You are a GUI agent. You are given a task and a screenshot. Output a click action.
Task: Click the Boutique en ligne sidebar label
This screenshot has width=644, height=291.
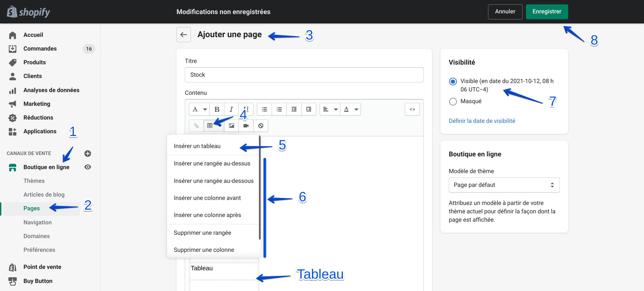tap(46, 167)
